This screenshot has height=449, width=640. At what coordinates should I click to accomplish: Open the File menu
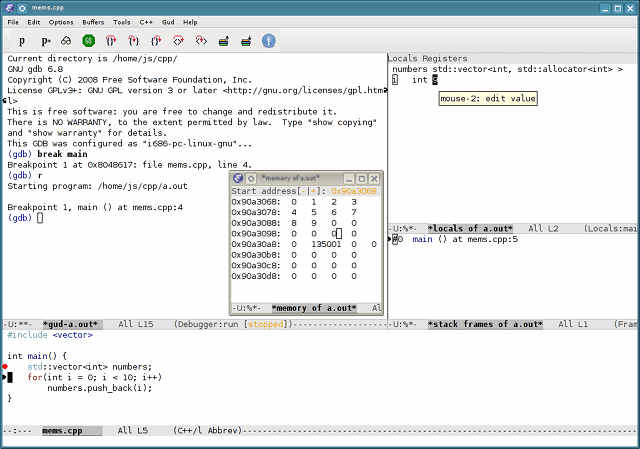click(x=13, y=22)
